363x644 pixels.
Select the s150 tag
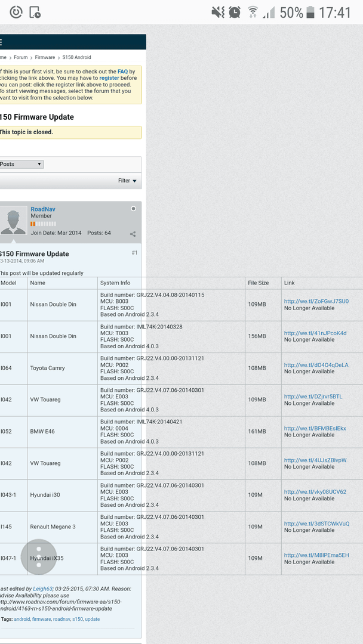click(78, 620)
